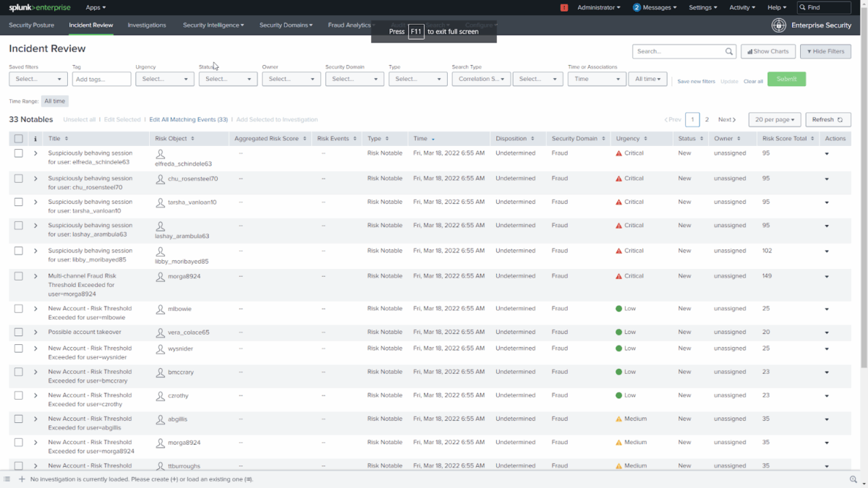
Task: Click the plus icon to create investigation
Action: point(22,479)
